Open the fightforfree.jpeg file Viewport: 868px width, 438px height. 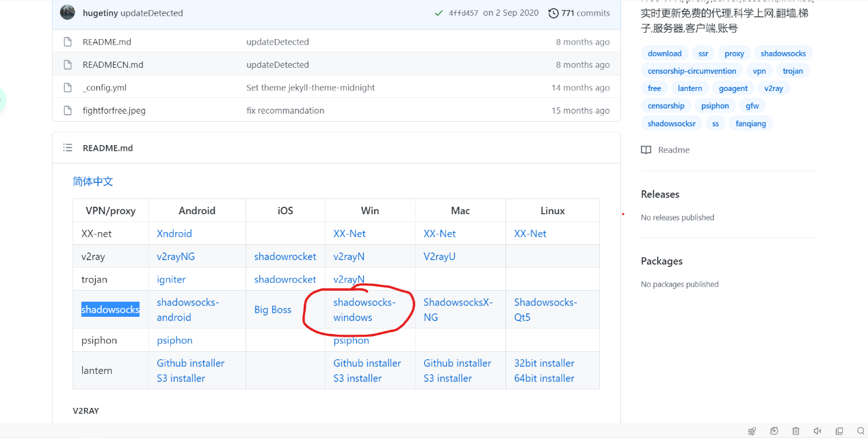point(114,110)
